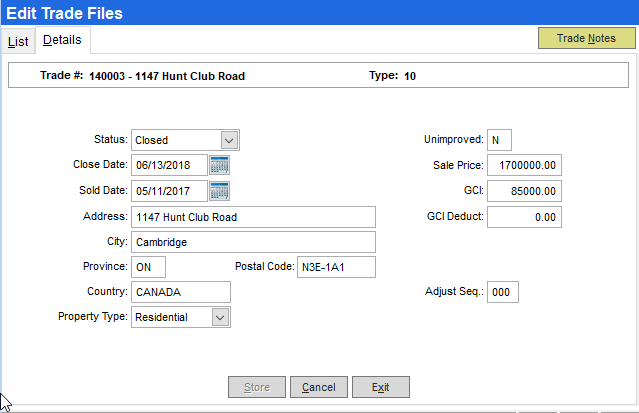Select the Province field

click(148, 267)
